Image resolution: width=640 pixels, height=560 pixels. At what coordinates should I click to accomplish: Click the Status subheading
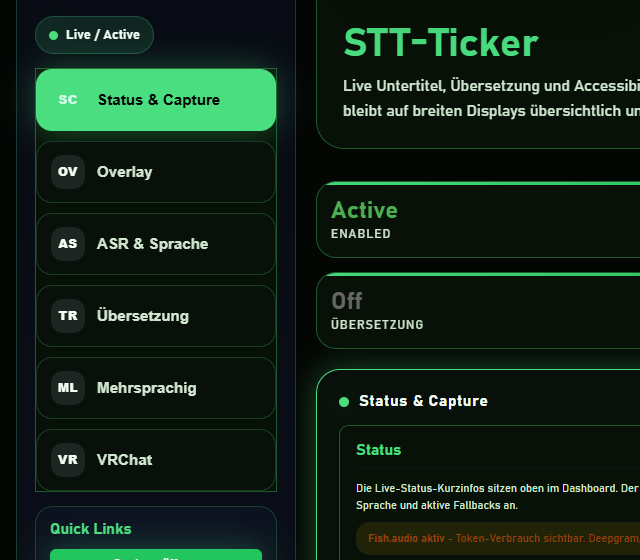click(378, 450)
